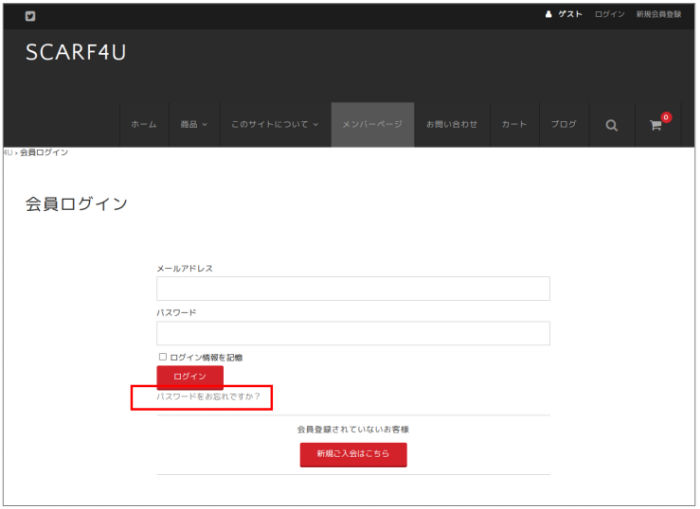Focus the パスワード input field

point(353,333)
